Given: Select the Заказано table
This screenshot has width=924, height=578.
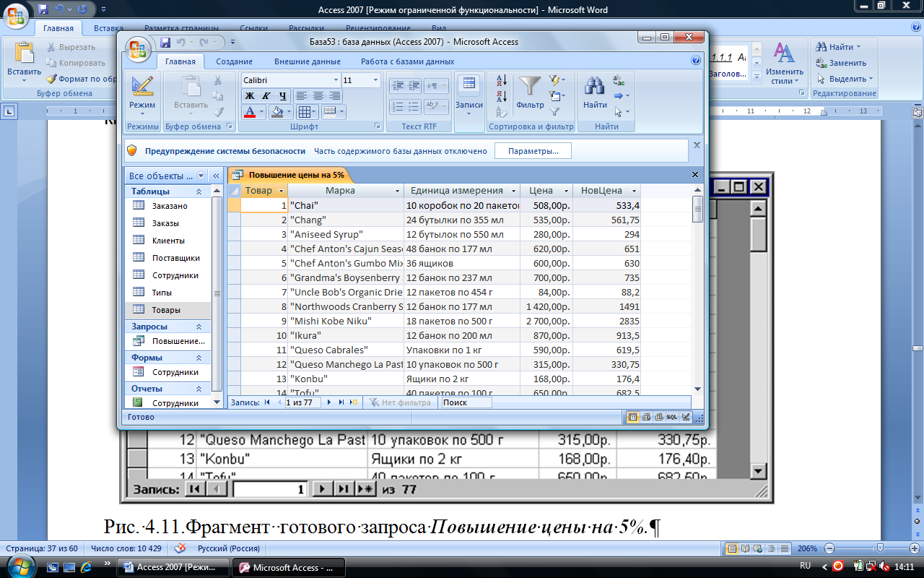Looking at the screenshot, I should (x=168, y=206).
